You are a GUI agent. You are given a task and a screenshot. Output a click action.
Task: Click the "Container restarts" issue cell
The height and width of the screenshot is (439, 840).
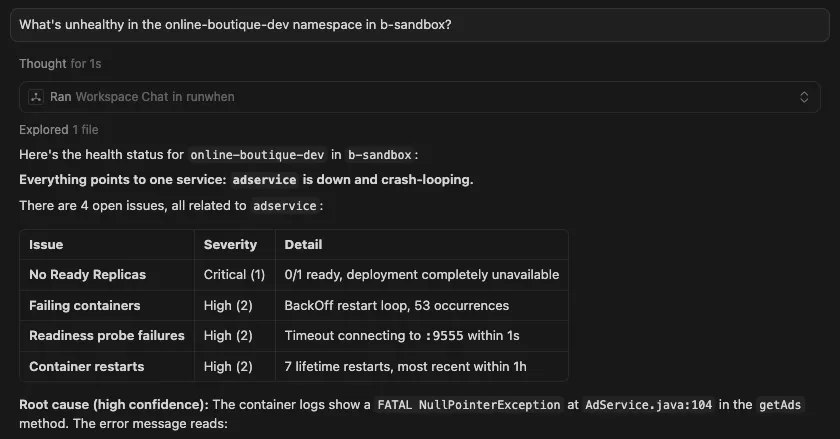click(85, 366)
